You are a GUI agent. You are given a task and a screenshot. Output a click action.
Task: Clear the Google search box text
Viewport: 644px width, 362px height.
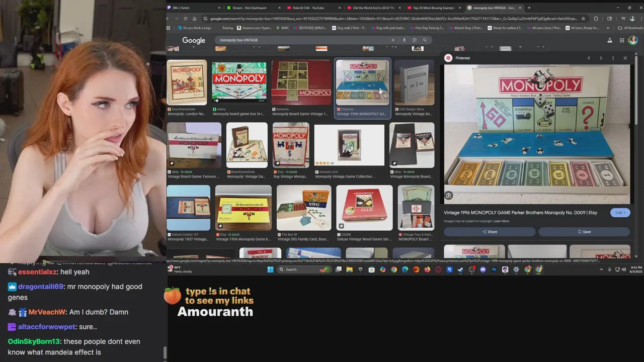pyautogui.click(x=393, y=40)
